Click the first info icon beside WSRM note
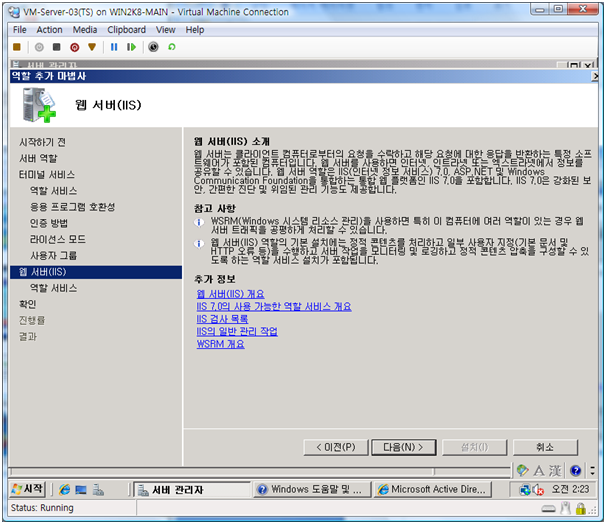This screenshot has height=524, width=606. click(x=199, y=223)
